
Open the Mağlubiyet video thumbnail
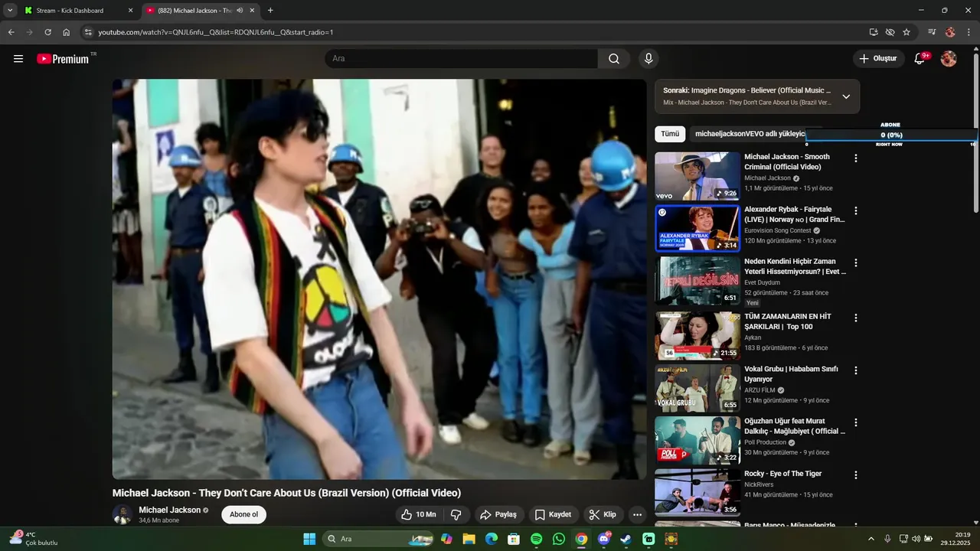point(697,440)
